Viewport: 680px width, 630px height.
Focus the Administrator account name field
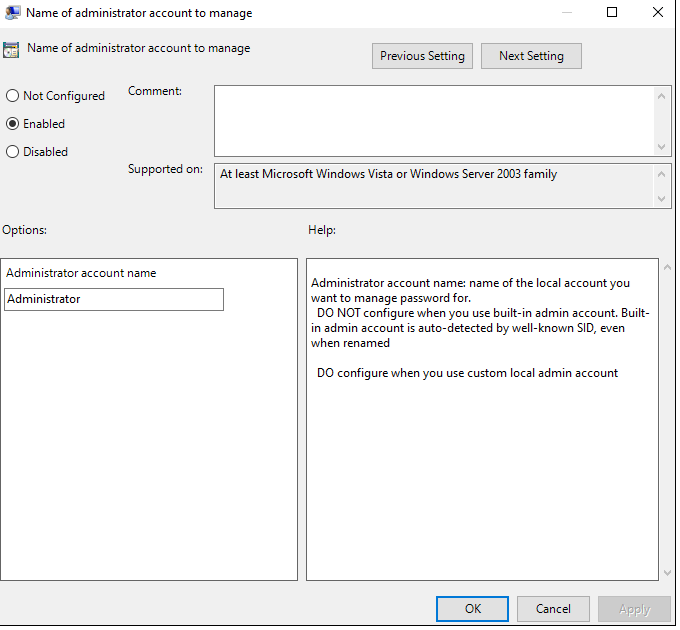[x=114, y=299]
